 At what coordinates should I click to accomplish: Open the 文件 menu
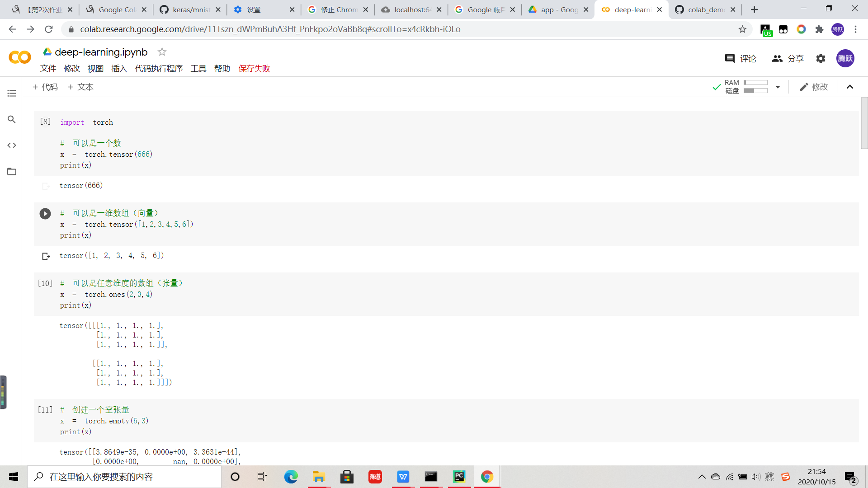[48, 69]
